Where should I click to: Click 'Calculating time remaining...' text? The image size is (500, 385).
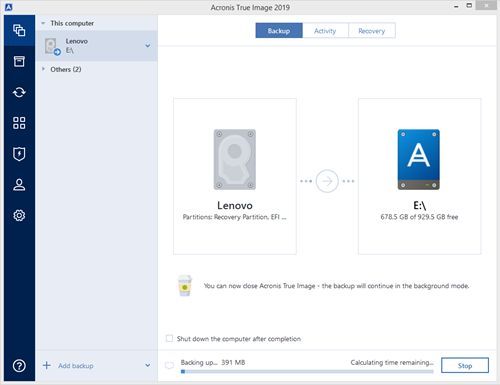click(392, 362)
